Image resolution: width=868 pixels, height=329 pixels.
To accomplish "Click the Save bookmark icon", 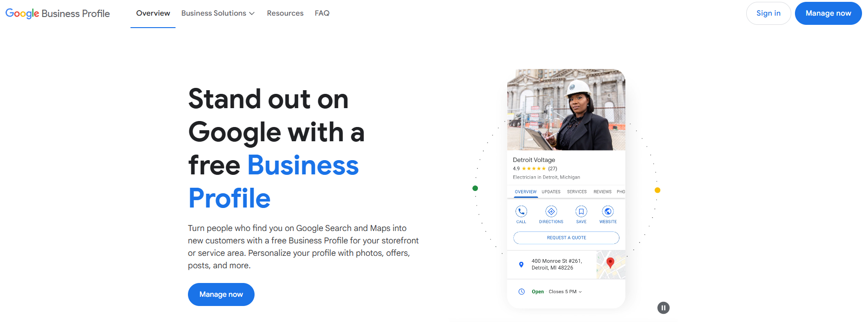I will (x=581, y=212).
